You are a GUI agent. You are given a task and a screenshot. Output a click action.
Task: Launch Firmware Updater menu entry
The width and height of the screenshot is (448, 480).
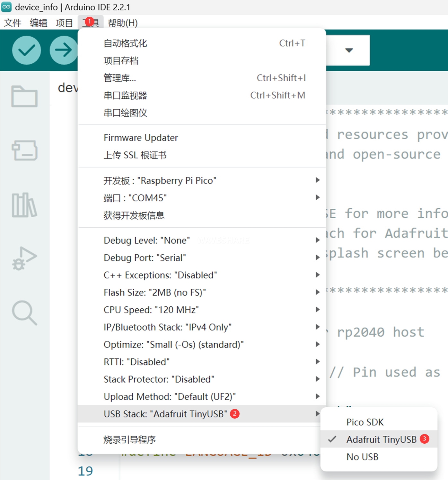coord(202,138)
